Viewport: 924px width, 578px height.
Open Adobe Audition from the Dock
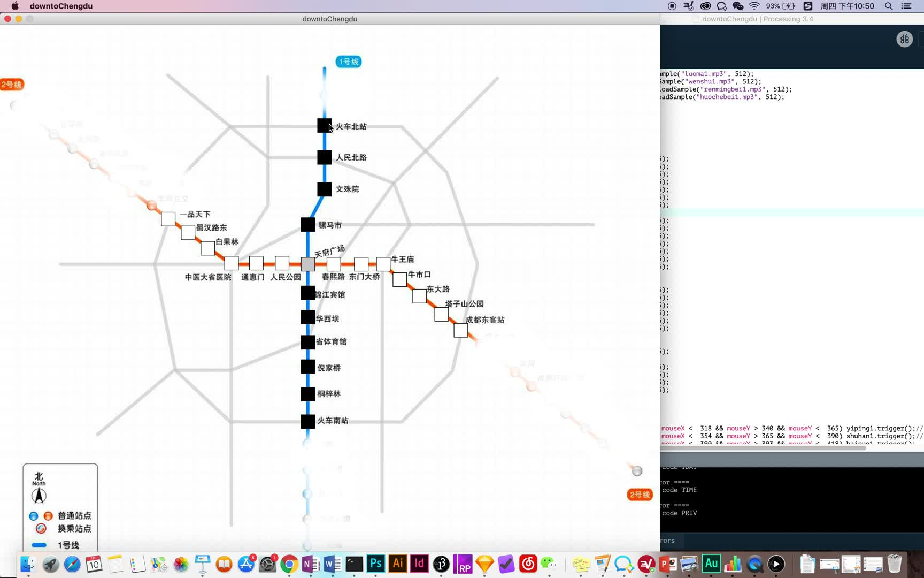tap(711, 564)
